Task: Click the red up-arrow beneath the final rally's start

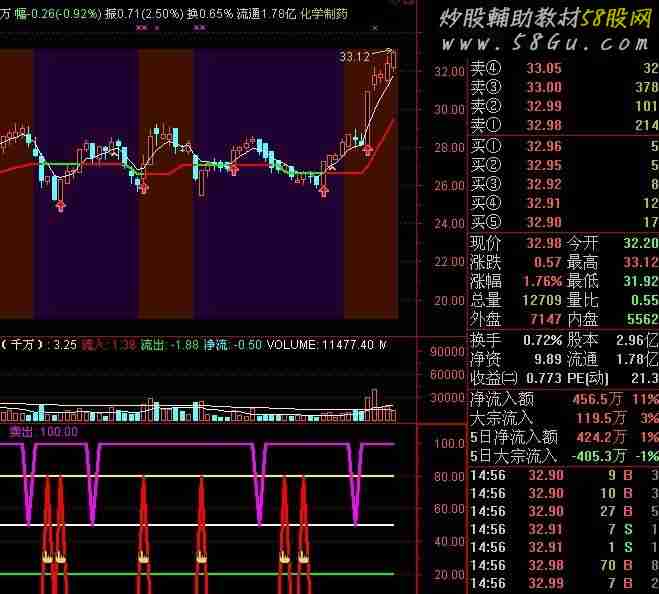Action: [x=368, y=150]
